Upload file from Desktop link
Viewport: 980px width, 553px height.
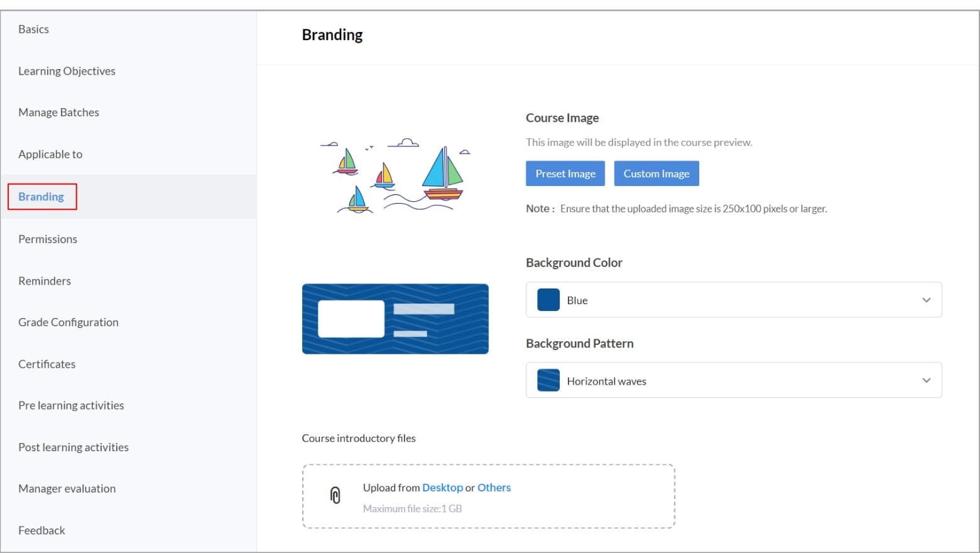pyautogui.click(x=442, y=488)
